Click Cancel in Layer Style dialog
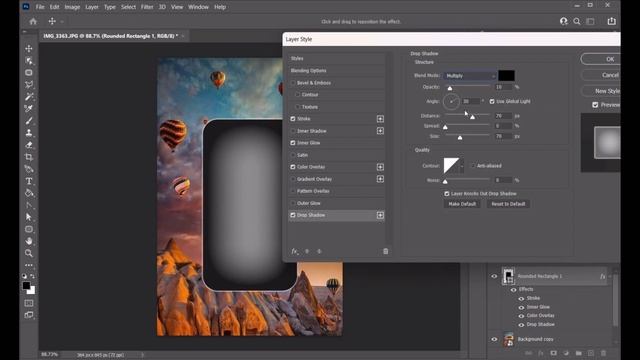Screen dimensions: 640x360 click(601, 75)
